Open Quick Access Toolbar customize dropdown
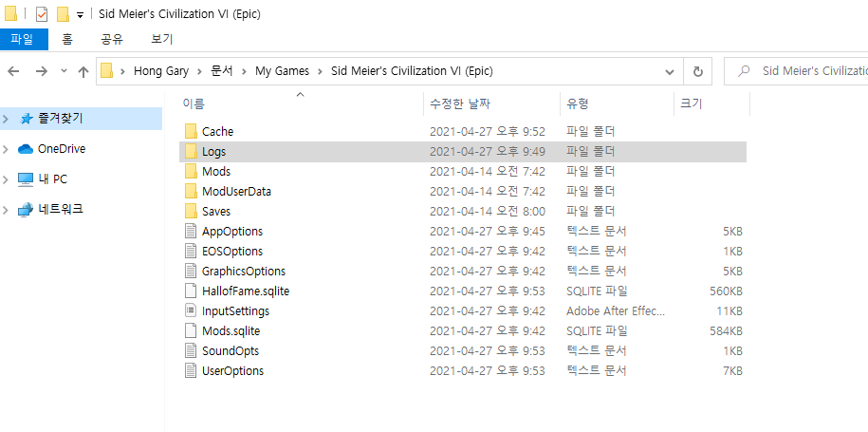This screenshot has height=432, width=868. click(x=81, y=15)
